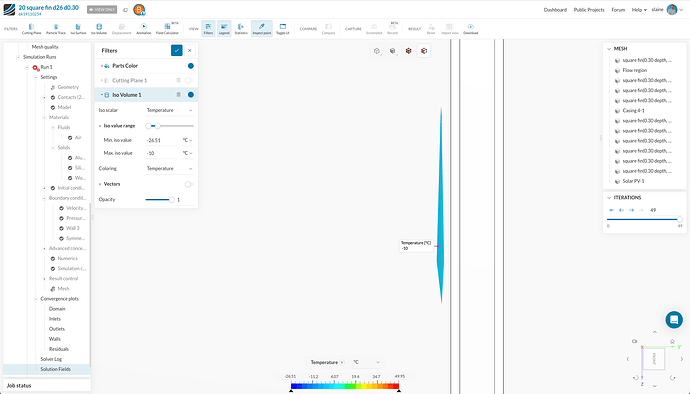The width and height of the screenshot is (690, 394).
Task: Activate the Inspect point tool
Action: click(x=261, y=29)
